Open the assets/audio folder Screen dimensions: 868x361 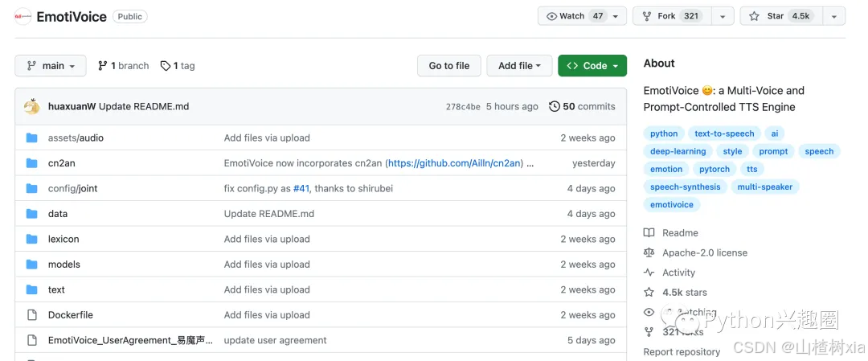coord(76,137)
